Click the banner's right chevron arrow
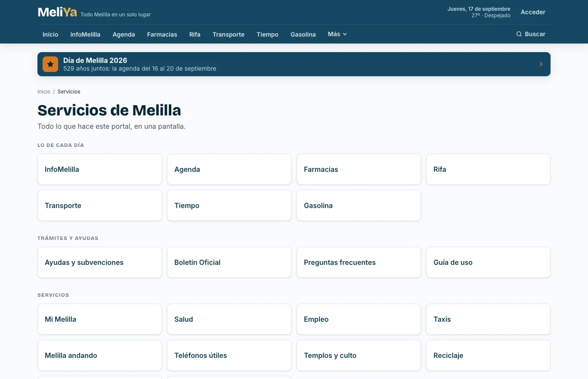This screenshot has height=379, width=588. pyautogui.click(x=541, y=64)
